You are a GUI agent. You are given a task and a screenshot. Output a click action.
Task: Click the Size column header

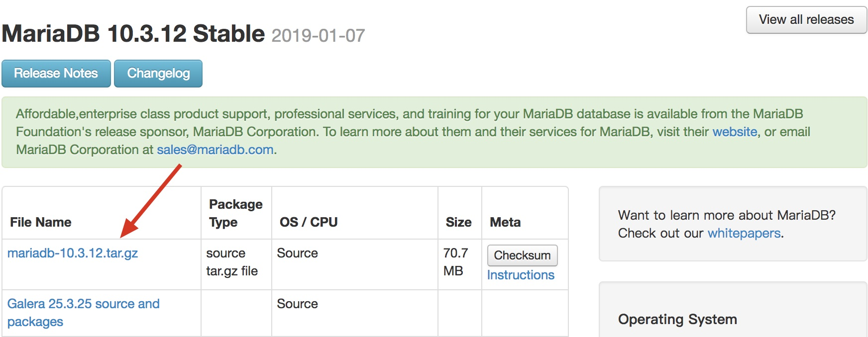[458, 222]
